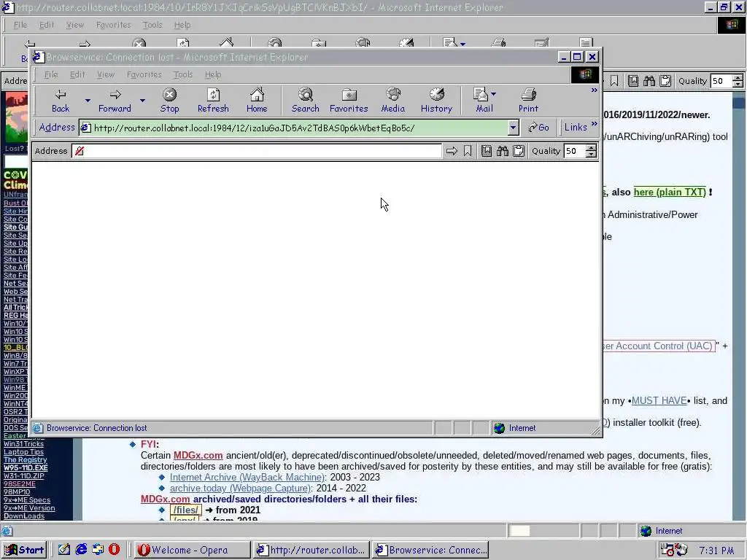
Task: Click the Browservice clipboard icon in front window
Action: tap(519, 151)
